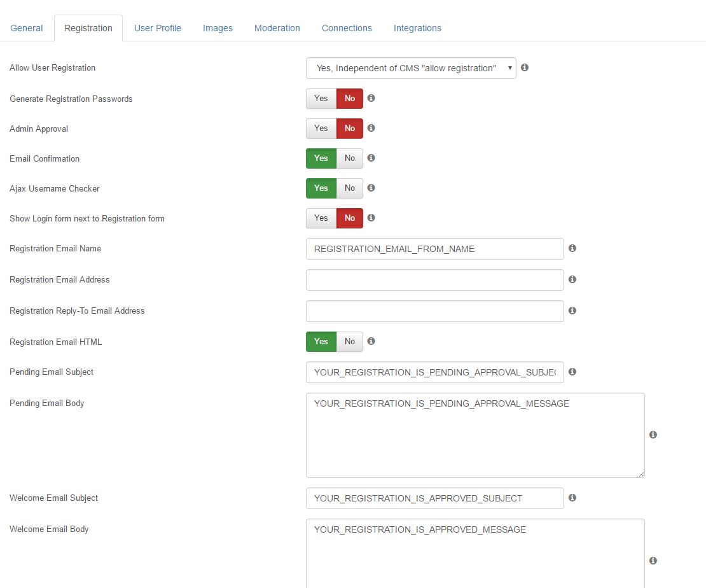Click info icon beside Pending Email Body textarea
The width and height of the screenshot is (706, 588).
(x=653, y=435)
